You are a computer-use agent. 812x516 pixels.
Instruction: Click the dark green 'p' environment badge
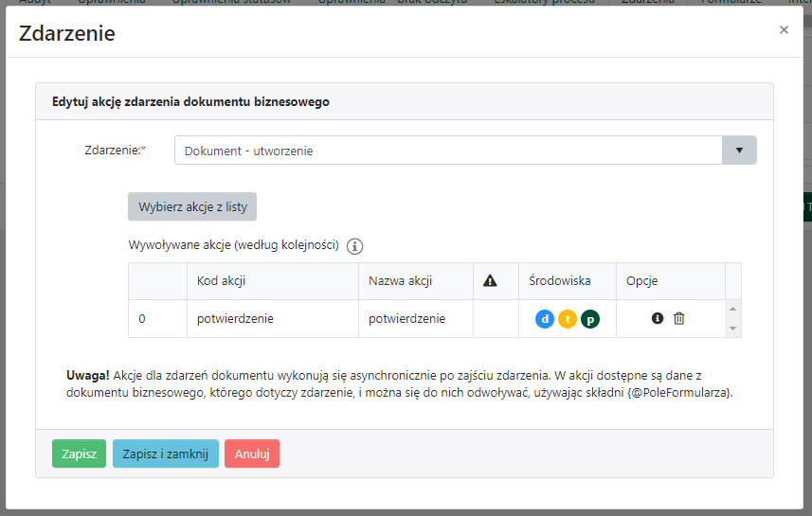click(590, 319)
